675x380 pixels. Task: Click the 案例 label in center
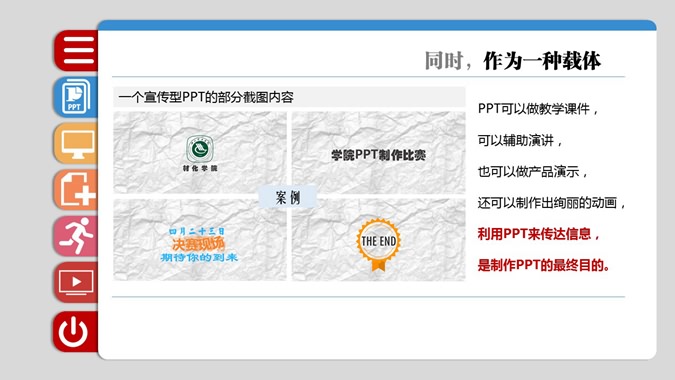click(x=288, y=198)
